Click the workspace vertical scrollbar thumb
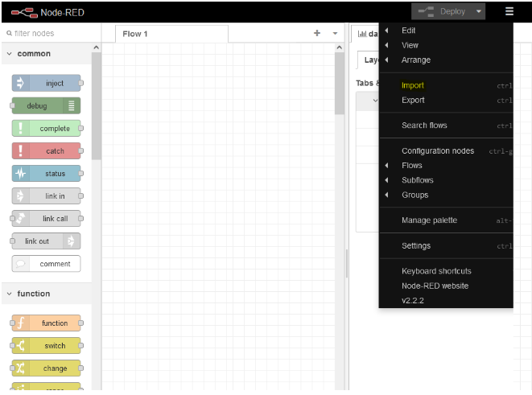Viewport: 532px width, 395px height. click(340, 84)
